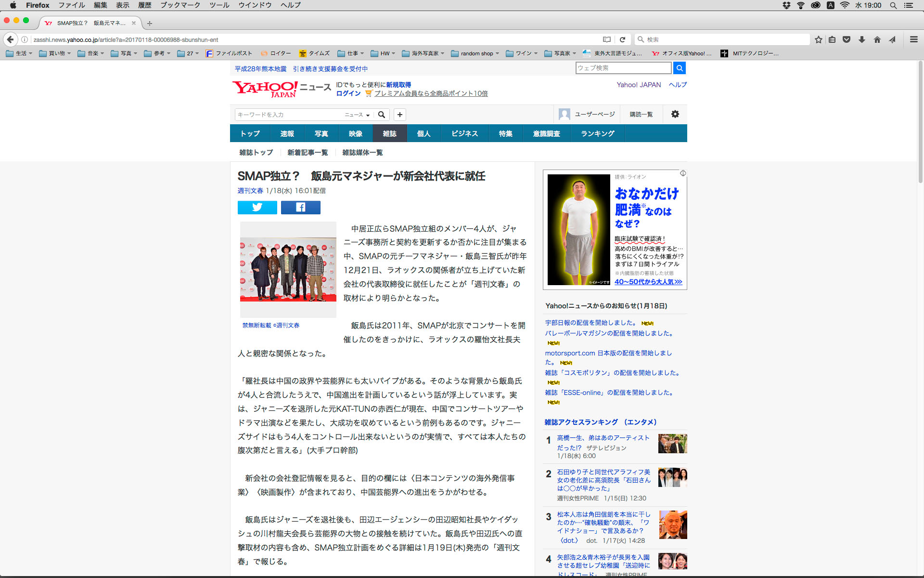Image resolution: width=924 pixels, height=578 pixels.
Task: Click the ログイン link
Action: coord(348,93)
